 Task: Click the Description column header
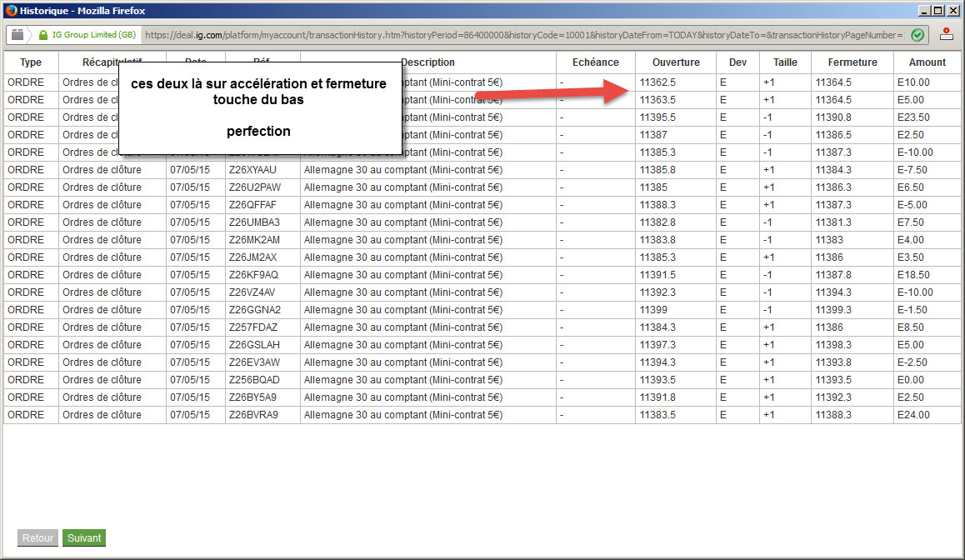point(427,62)
